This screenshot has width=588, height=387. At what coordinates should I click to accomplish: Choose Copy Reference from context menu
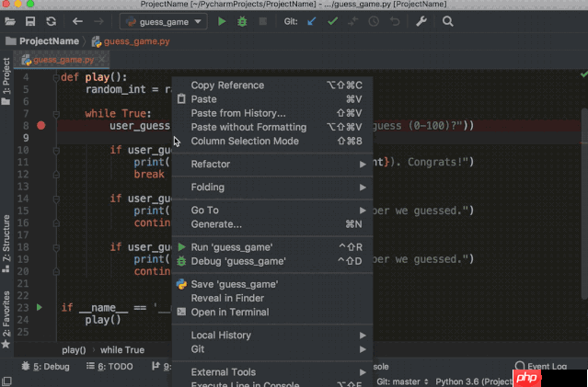coord(272,85)
